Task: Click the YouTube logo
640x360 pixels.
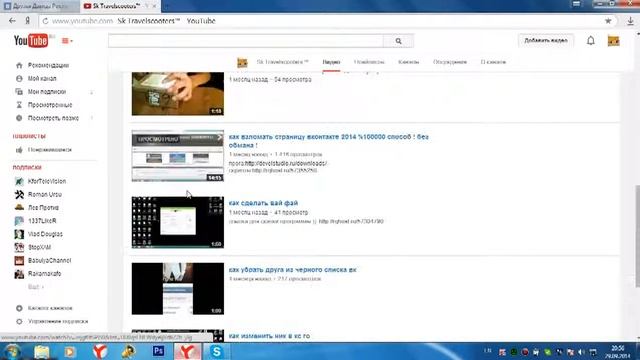Action: 31,40
